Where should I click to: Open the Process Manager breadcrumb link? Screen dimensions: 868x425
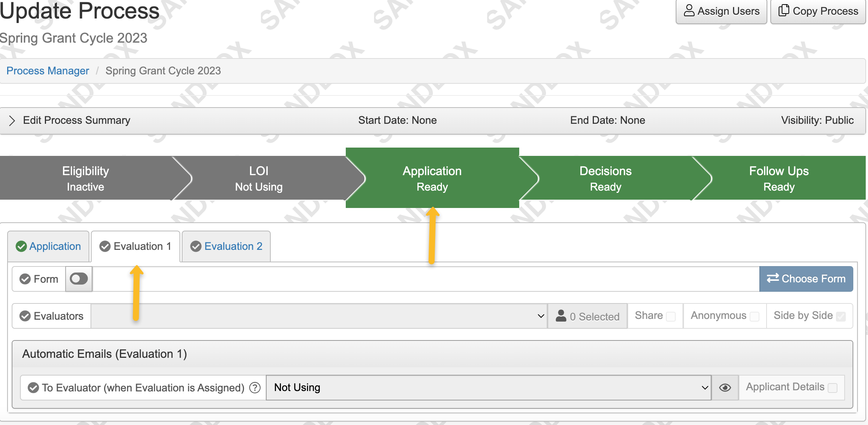(x=48, y=71)
